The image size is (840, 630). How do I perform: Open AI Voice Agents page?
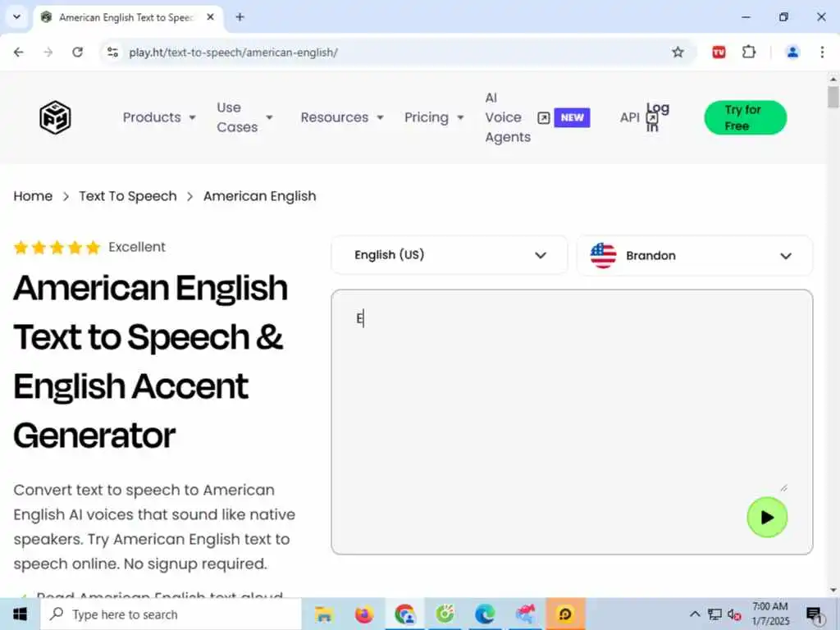pos(507,117)
